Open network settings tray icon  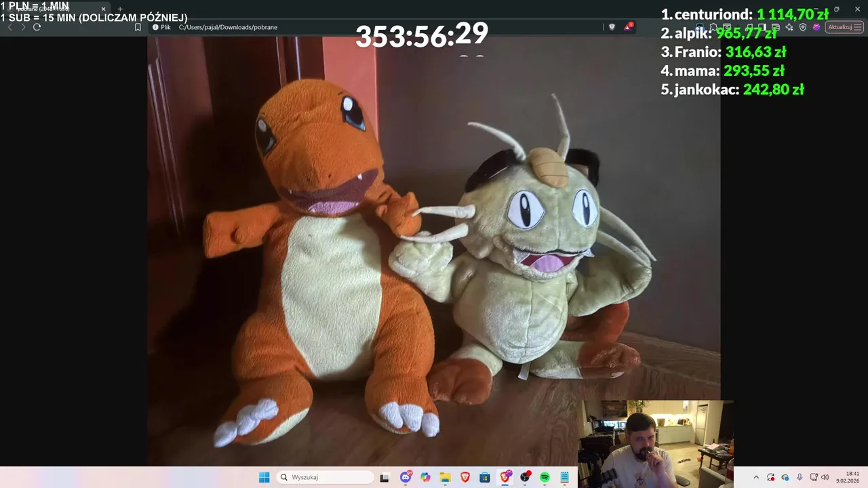tap(814, 477)
